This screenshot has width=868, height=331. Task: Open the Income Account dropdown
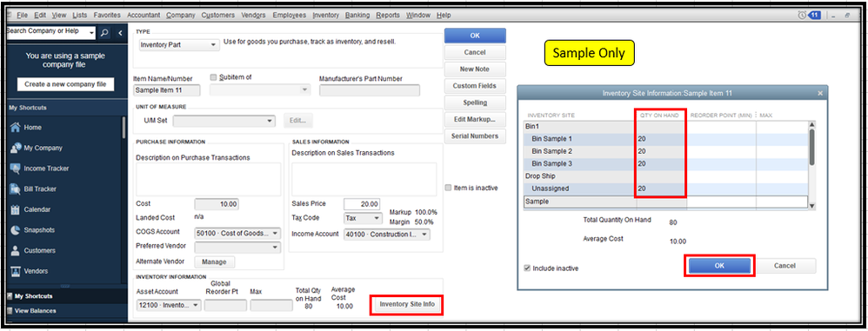coord(386,235)
